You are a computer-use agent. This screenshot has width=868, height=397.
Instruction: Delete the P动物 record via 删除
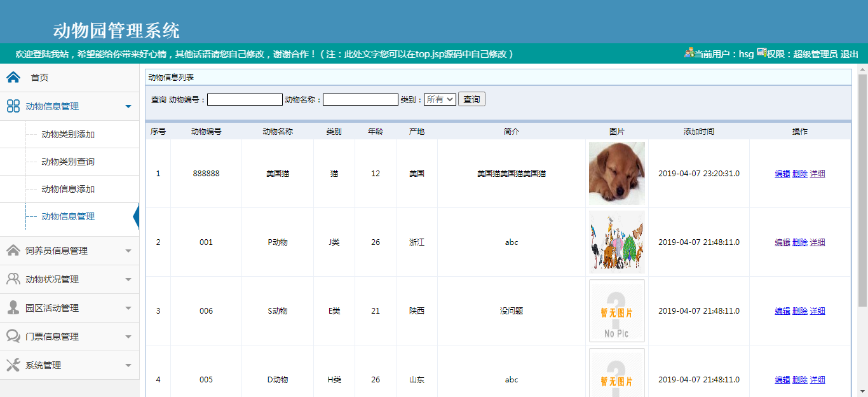[800, 242]
